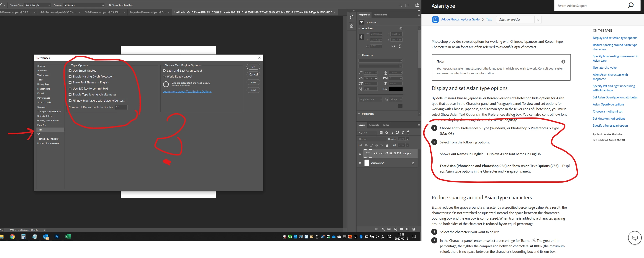
Task: Click the delete layer trash icon
Action: point(413,229)
